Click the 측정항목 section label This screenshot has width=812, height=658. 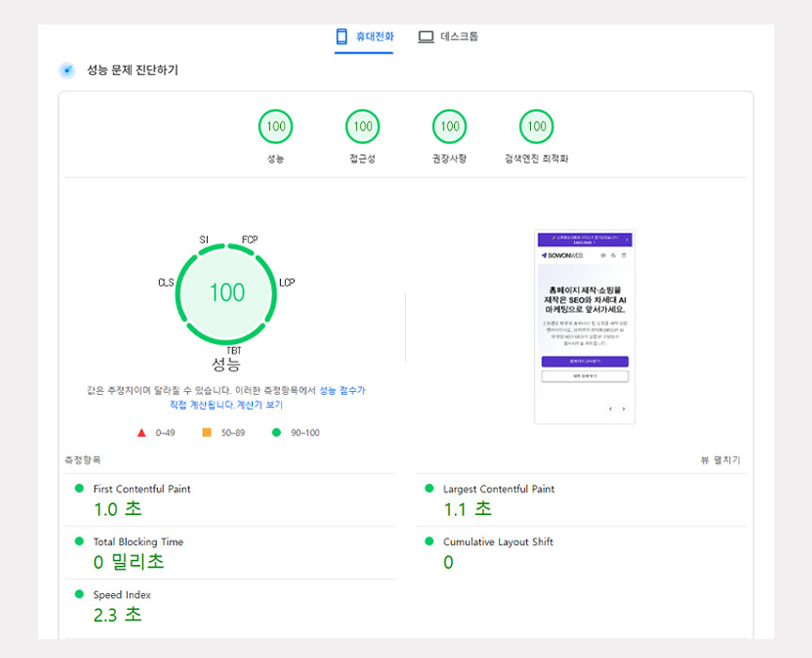pyautogui.click(x=83, y=460)
